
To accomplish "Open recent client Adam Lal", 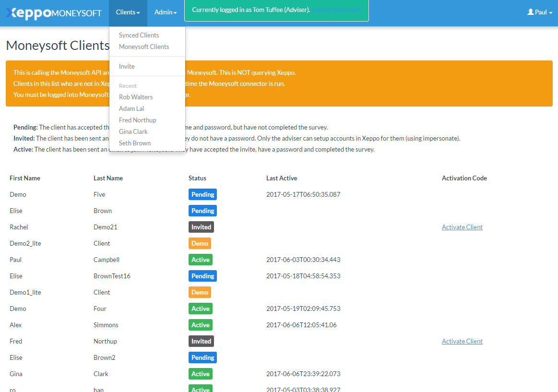I will (x=131, y=108).
